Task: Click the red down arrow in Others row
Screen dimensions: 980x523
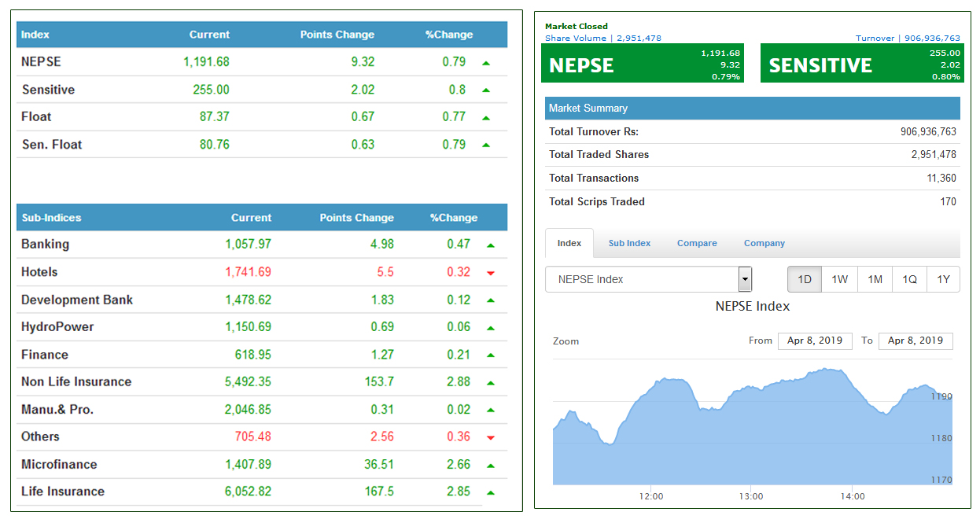Action: pos(490,437)
